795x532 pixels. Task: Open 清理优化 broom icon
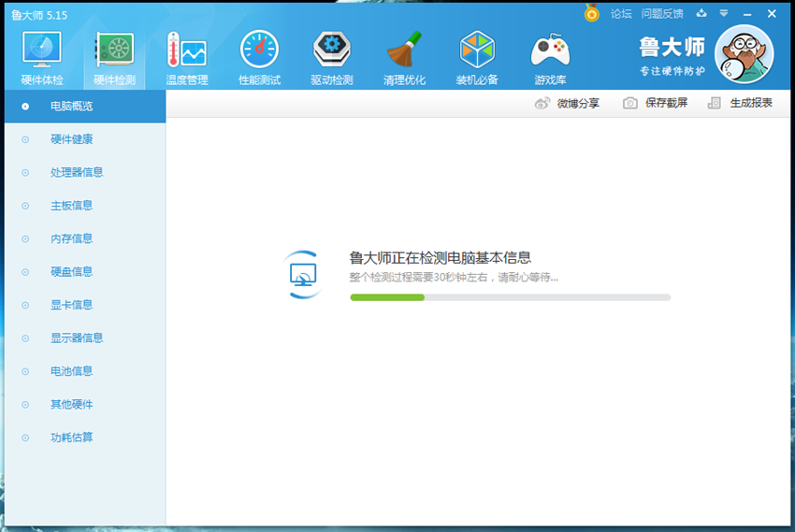(x=404, y=49)
